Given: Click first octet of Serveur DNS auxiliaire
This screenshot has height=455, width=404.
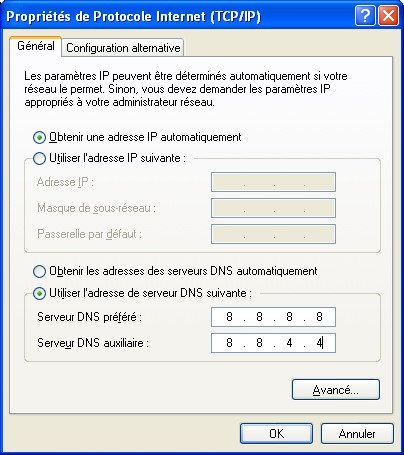Looking at the screenshot, I should point(229,343).
